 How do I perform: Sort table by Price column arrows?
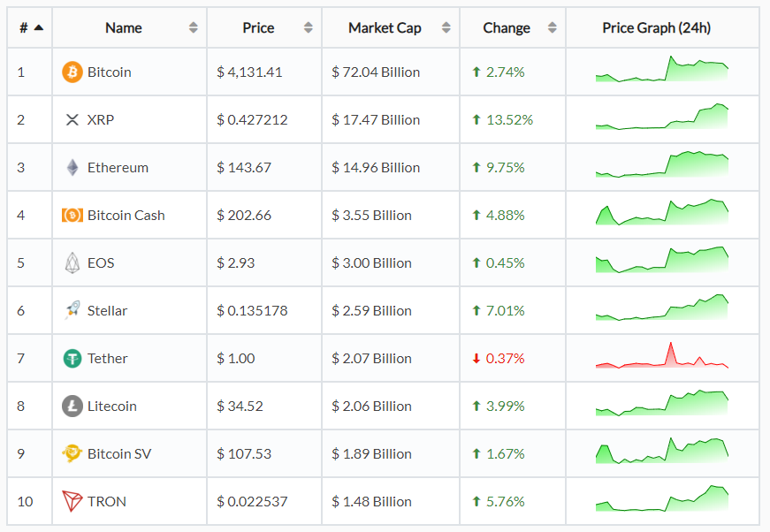pyautogui.click(x=308, y=28)
